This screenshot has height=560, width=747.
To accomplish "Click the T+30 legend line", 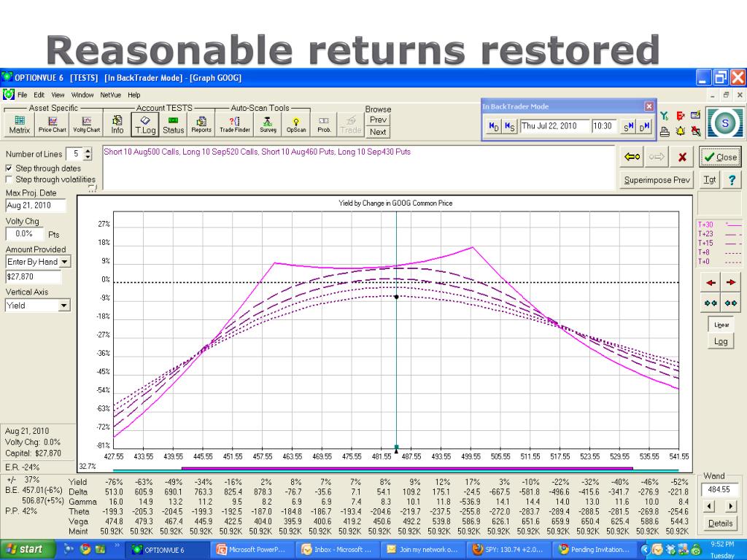I will [x=719, y=225].
